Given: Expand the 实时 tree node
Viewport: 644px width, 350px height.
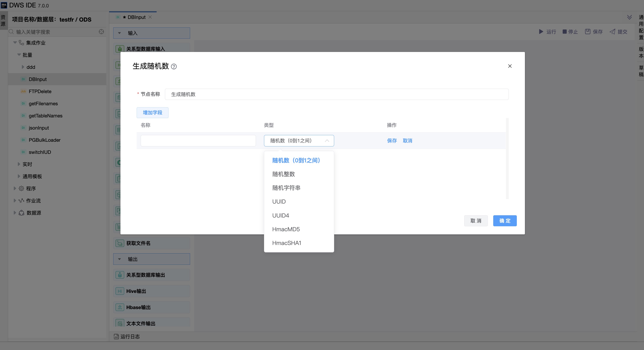Looking at the screenshot, I should (x=19, y=164).
